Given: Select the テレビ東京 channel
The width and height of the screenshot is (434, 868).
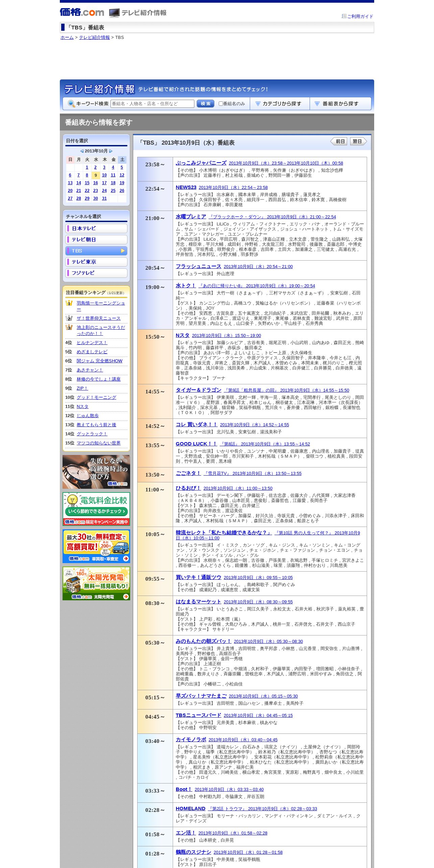Looking at the screenshot, I should point(96,262).
